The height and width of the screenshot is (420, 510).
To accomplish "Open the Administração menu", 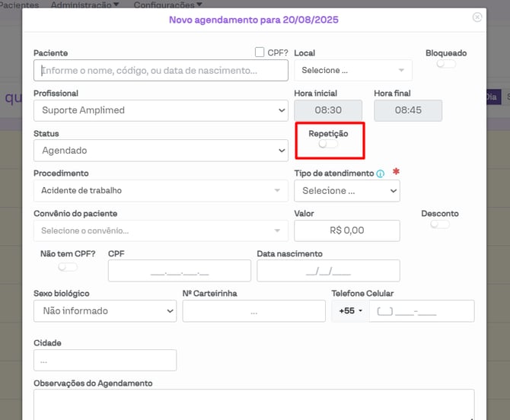I will point(84,5).
